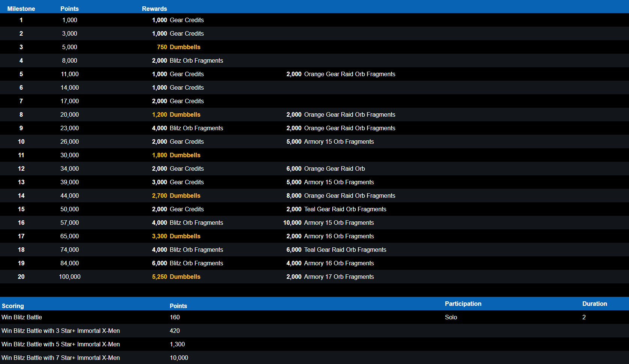Select 6,000 Teal Gear Raid Orb Fragments
This screenshot has height=364, width=629.
coord(336,250)
